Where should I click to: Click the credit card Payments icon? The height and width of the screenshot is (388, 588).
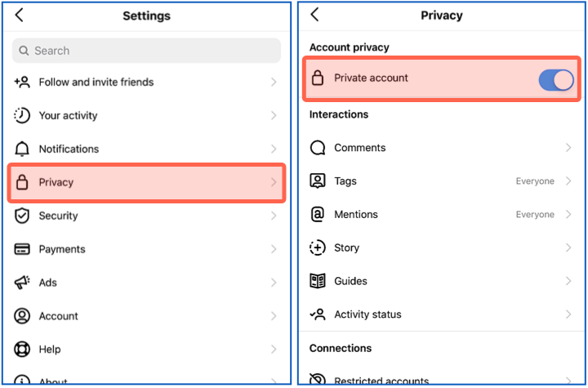click(x=23, y=249)
